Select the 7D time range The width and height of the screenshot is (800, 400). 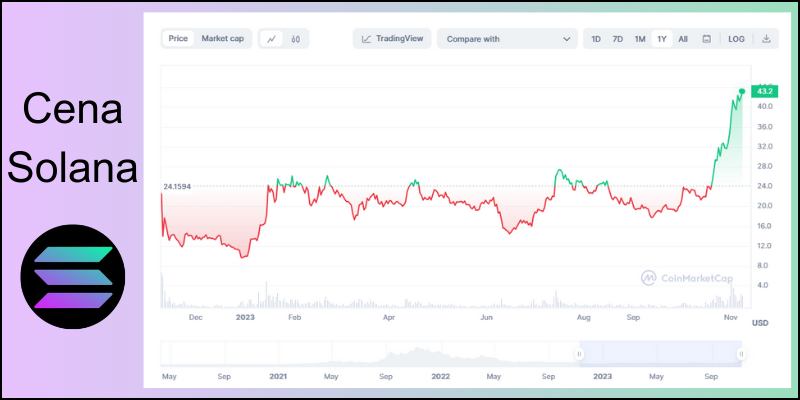(618, 39)
